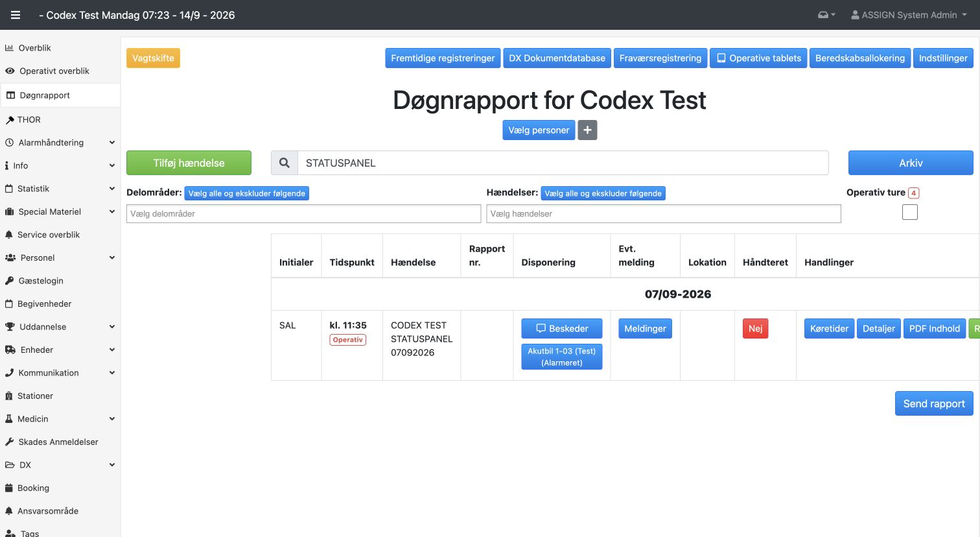Open the DX sidebar menu

(x=60, y=465)
